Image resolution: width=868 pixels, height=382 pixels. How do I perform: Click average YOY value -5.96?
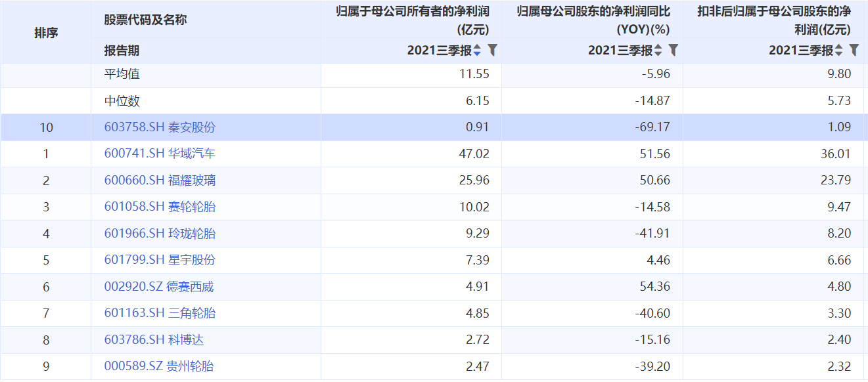[x=656, y=74]
